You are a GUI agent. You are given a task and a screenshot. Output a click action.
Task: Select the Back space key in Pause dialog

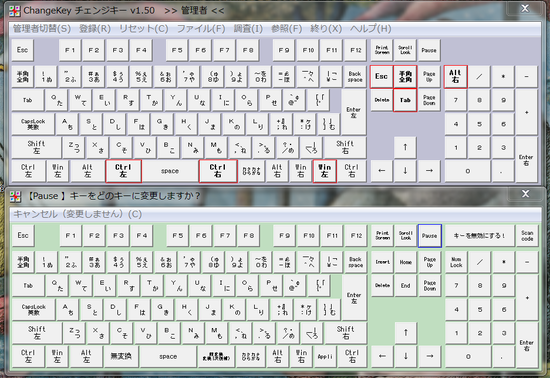[x=355, y=262]
